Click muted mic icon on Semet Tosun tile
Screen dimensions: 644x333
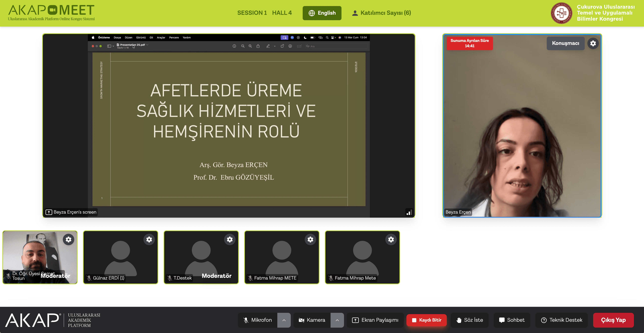9,276
